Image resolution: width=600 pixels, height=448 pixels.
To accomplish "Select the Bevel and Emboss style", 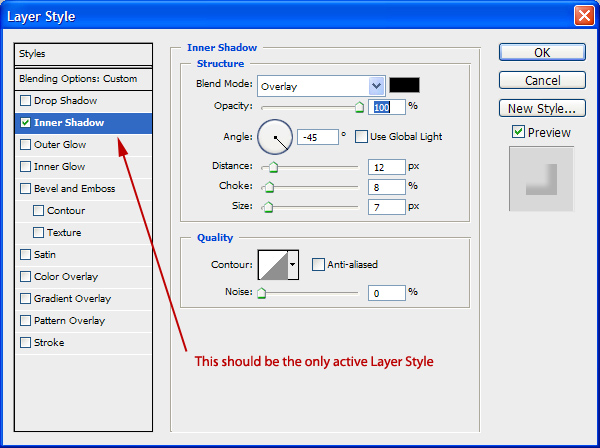I will (x=74, y=188).
